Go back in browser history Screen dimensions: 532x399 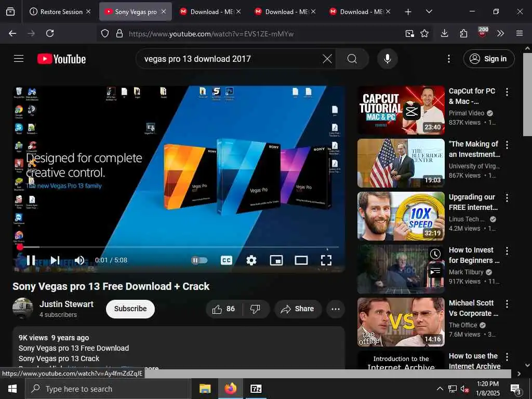[12, 33]
